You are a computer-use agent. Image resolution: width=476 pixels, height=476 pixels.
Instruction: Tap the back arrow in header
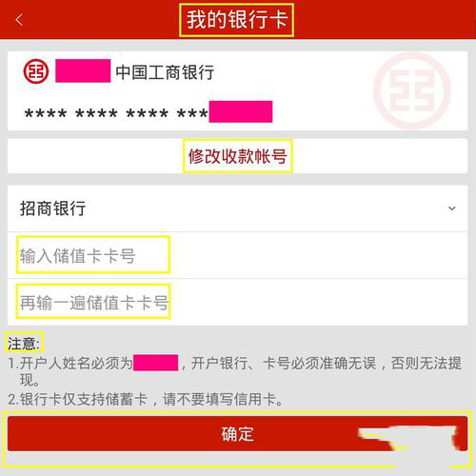[19, 20]
